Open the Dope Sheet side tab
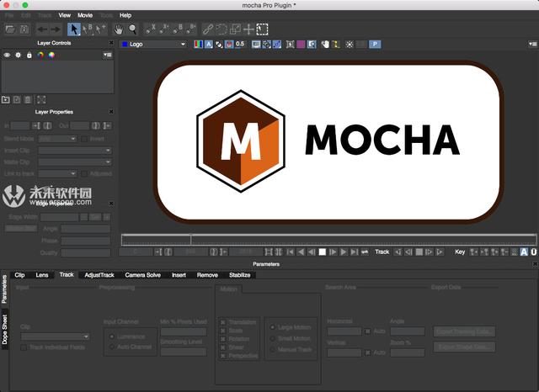 5,329
